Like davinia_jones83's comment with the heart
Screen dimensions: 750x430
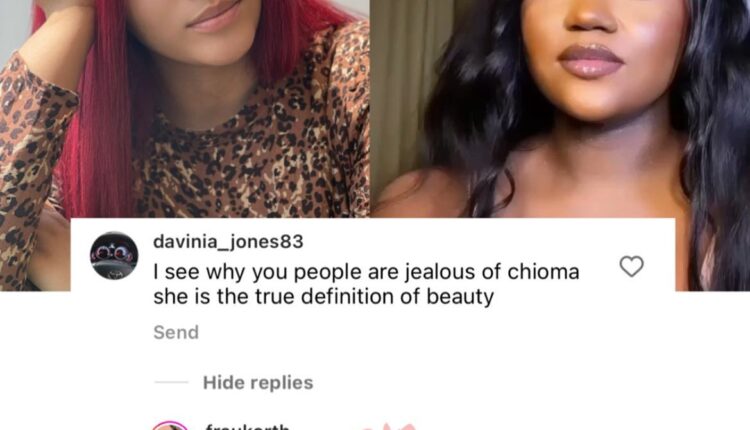631,266
